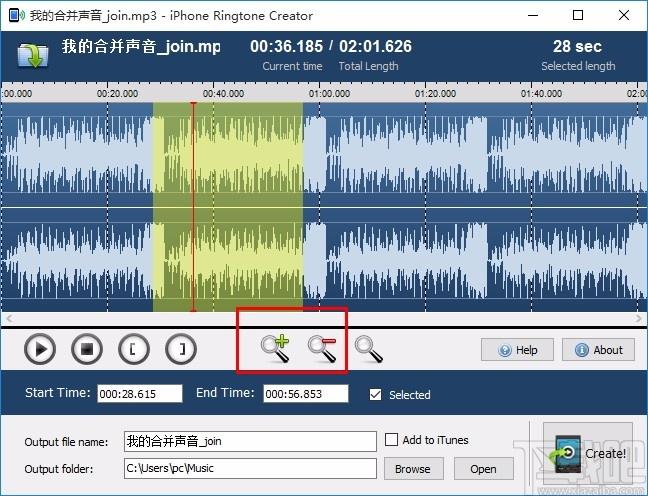Reset zoom with plain magnifier icon

pos(368,349)
